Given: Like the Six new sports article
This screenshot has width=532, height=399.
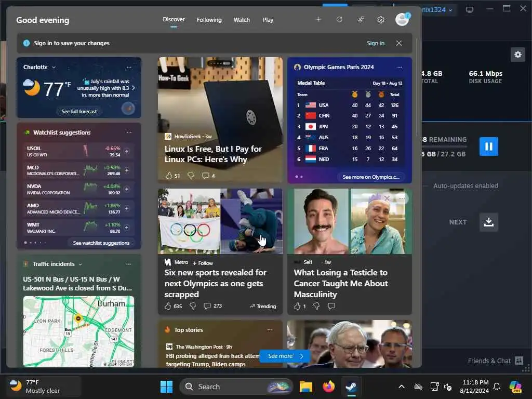Looking at the screenshot, I should (x=168, y=306).
